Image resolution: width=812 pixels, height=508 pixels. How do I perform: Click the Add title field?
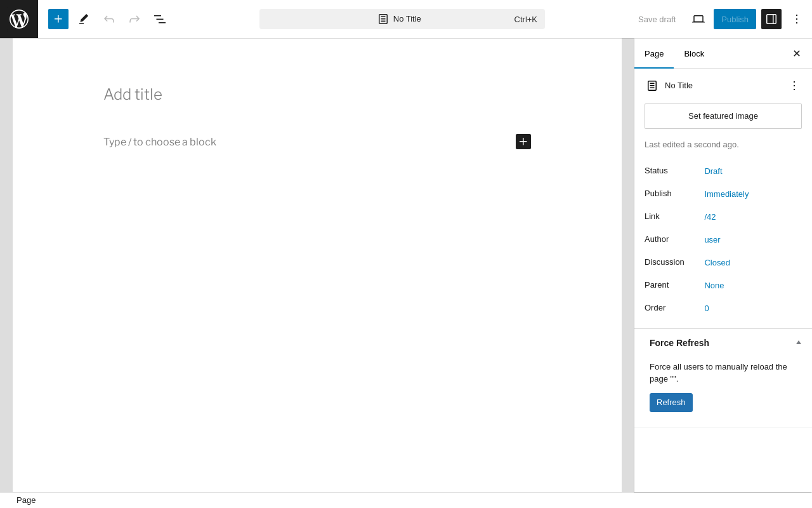(x=317, y=95)
